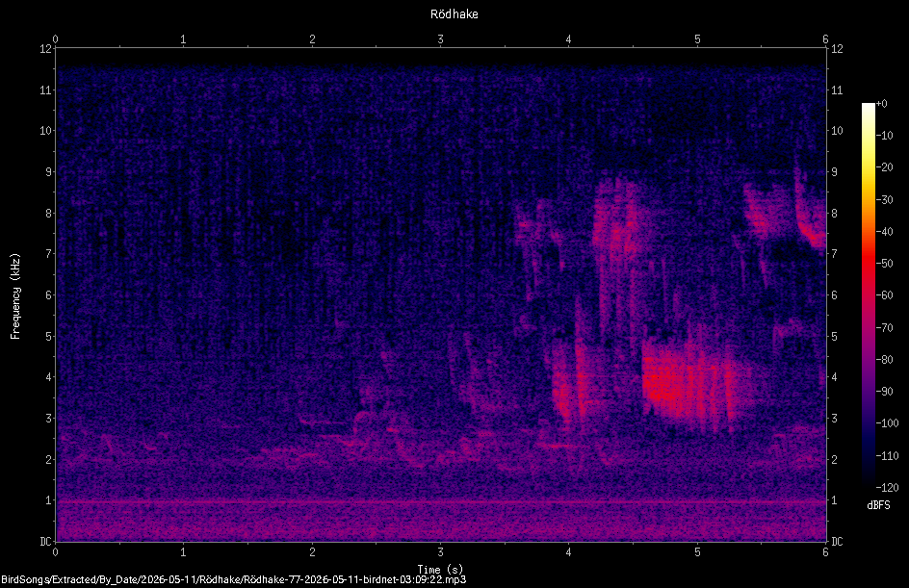The width and height of the screenshot is (909, 588).
Task: Click the -120 label on color scale
Action: (x=887, y=487)
